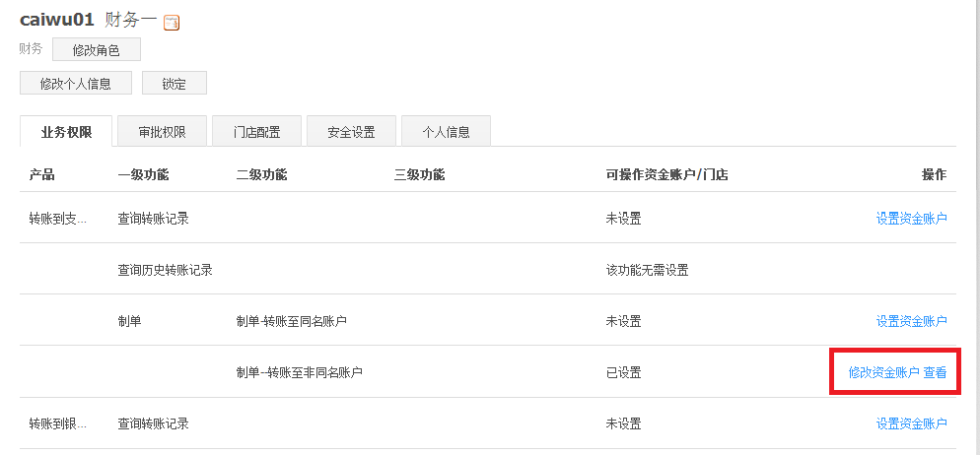Click the 制单 first-level function cell
Viewport: 980px width, 455px height.
pos(129,321)
